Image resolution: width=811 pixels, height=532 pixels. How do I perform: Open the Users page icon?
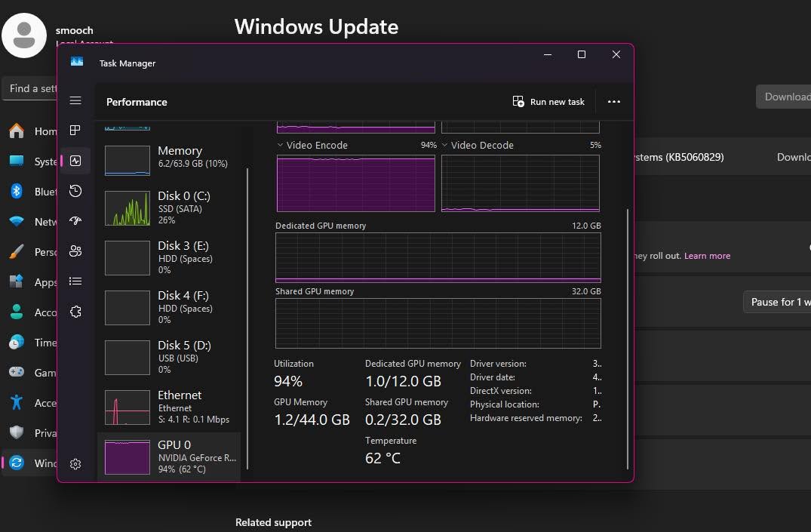(x=75, y=251)
